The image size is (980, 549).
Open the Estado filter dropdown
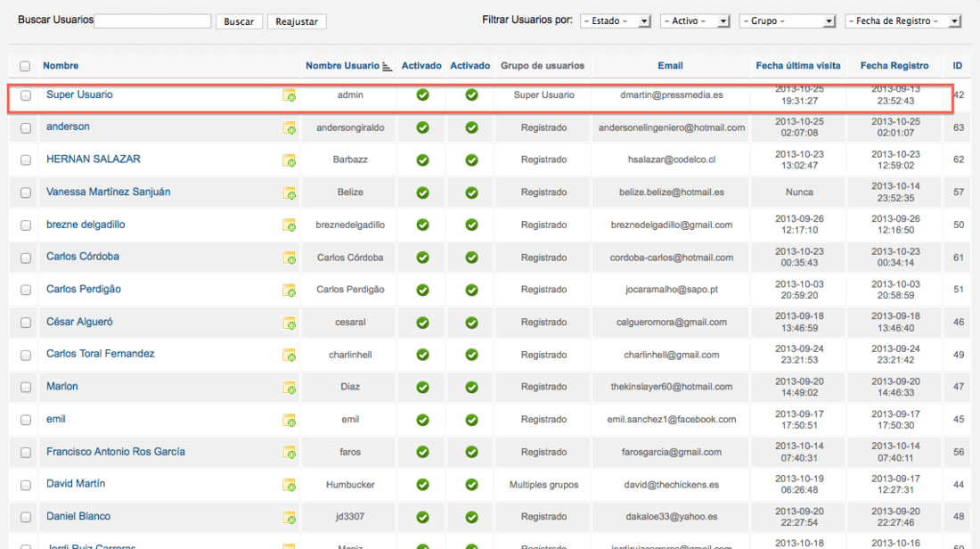616,21
